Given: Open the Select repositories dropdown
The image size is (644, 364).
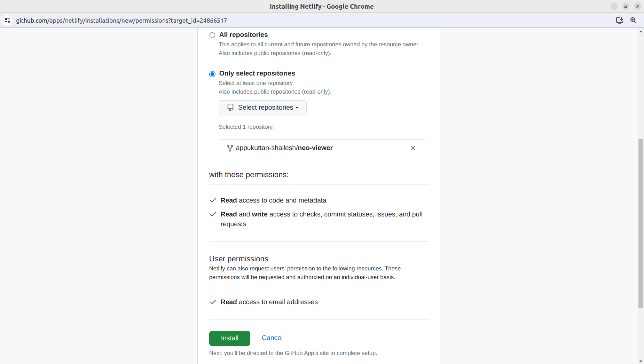Looking at the screenshot, I should (x=262, y=108).
